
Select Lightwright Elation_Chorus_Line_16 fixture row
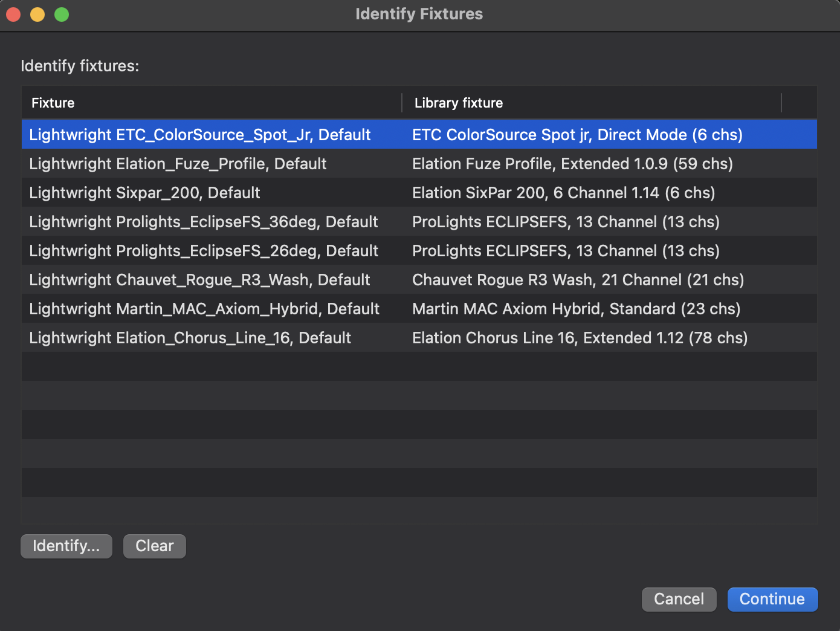(x=190, y=338)
